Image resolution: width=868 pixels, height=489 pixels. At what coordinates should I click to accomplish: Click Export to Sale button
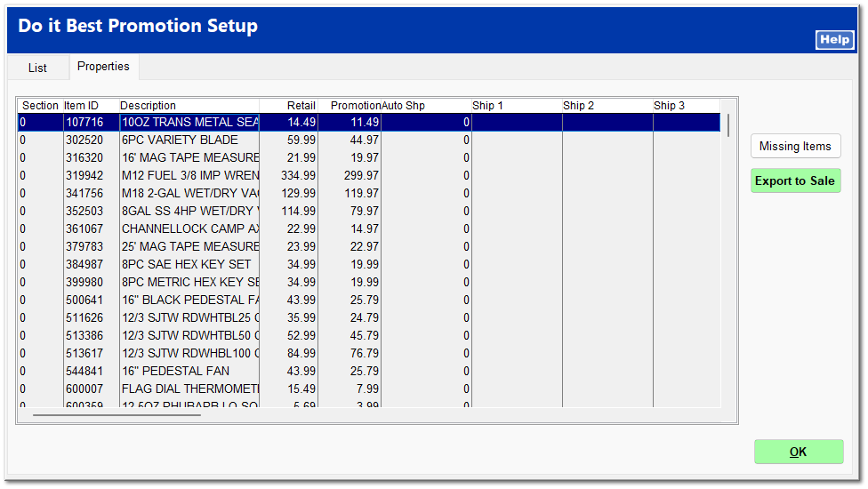(x=795, y=180)
